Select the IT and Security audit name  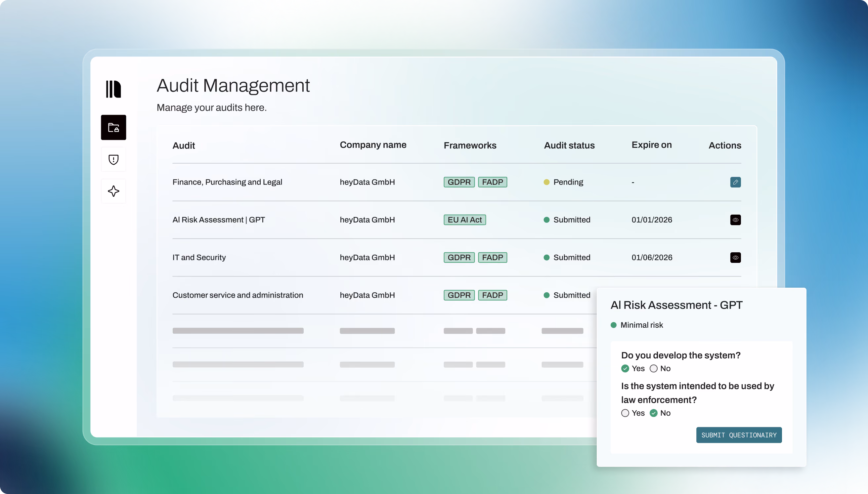[199, 258]
